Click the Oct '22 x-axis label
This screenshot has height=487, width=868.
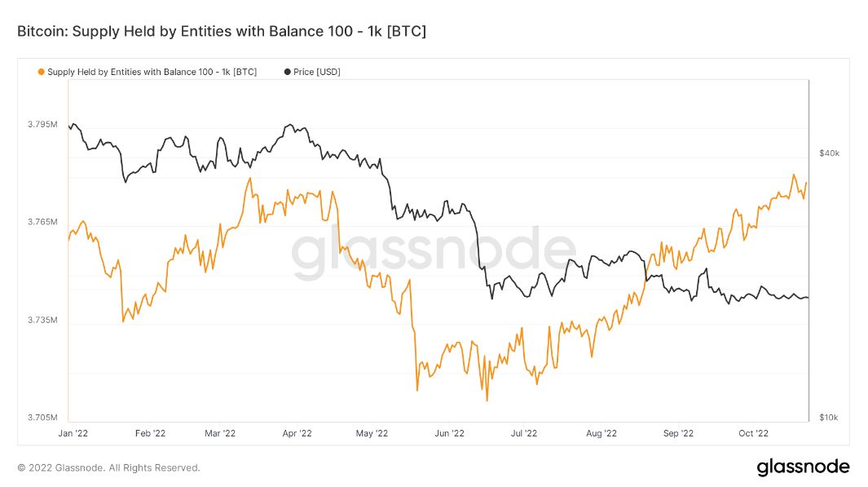click(x=752, y=433)
